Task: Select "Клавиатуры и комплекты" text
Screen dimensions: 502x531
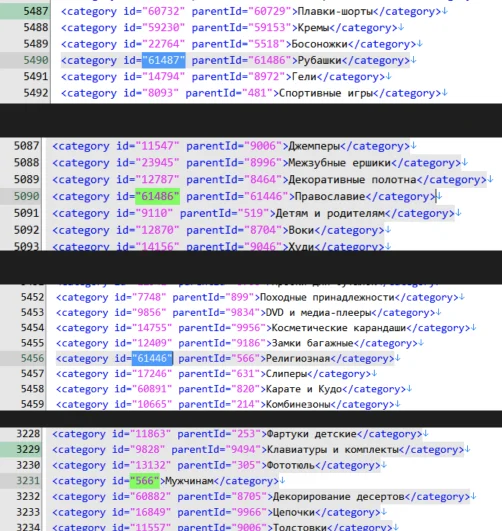Action: (333, 450)
